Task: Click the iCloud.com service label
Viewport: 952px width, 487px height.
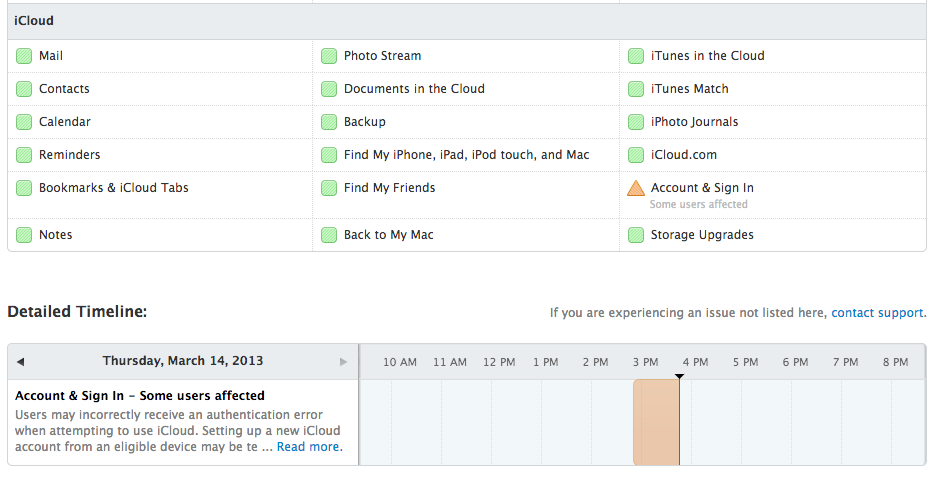Action: click(684, 155)
